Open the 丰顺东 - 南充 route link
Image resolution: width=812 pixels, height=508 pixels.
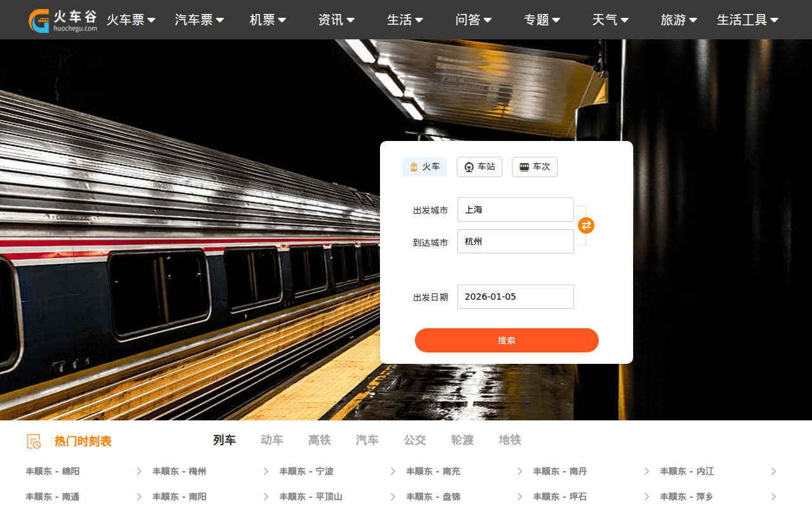pos(433,471)
